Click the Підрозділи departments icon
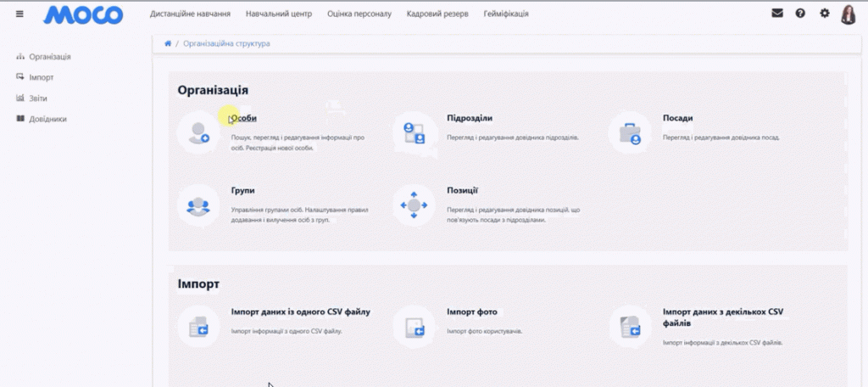 click(x=414, y=132)
